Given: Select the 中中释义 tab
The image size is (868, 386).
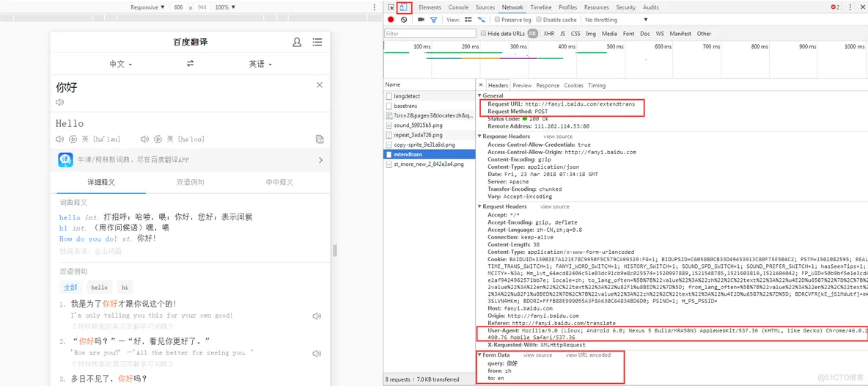Looking at the screenshot, I should tap(279, 182).
